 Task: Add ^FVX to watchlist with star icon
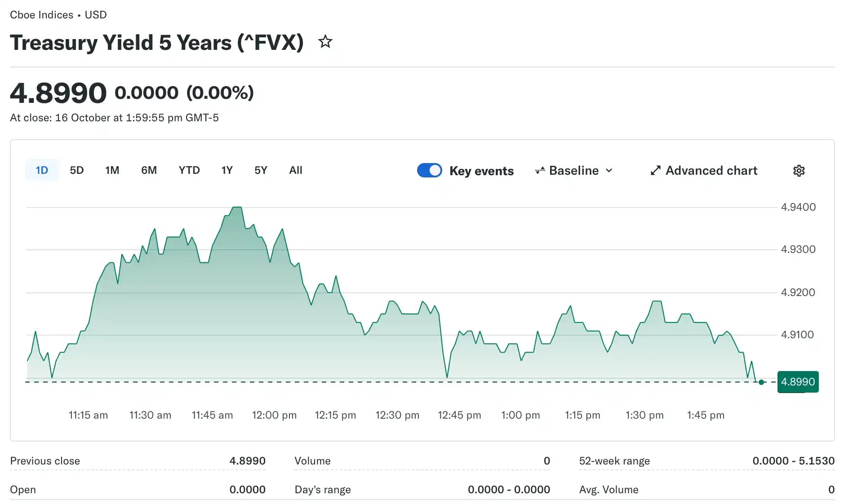point(325,42)
